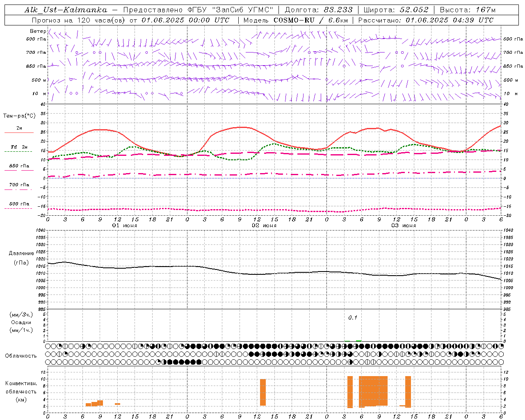This screenshot has height=420, width=525.
Task: Select the '(мм/1ч.)' precipitation unit label
Action: (21, 330)
